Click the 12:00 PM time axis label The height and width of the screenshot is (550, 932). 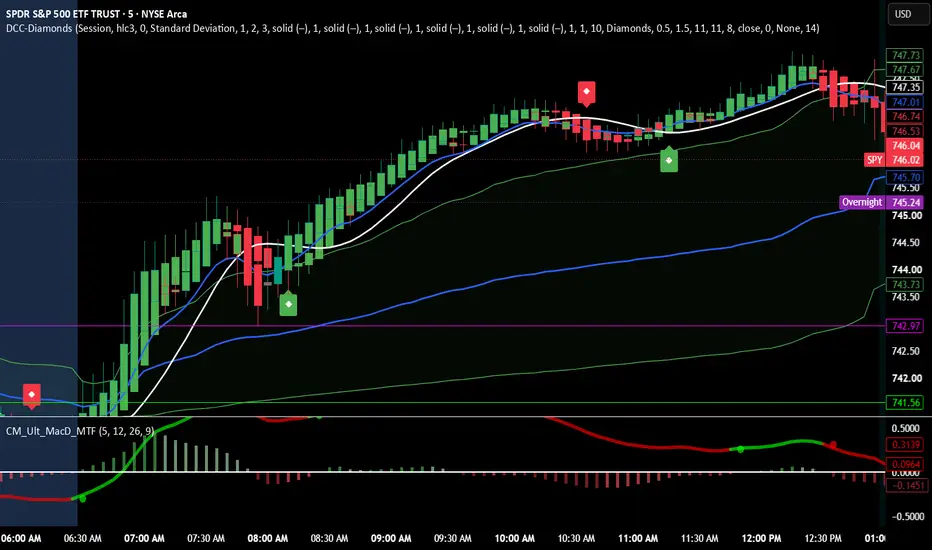tap(761, 538)
